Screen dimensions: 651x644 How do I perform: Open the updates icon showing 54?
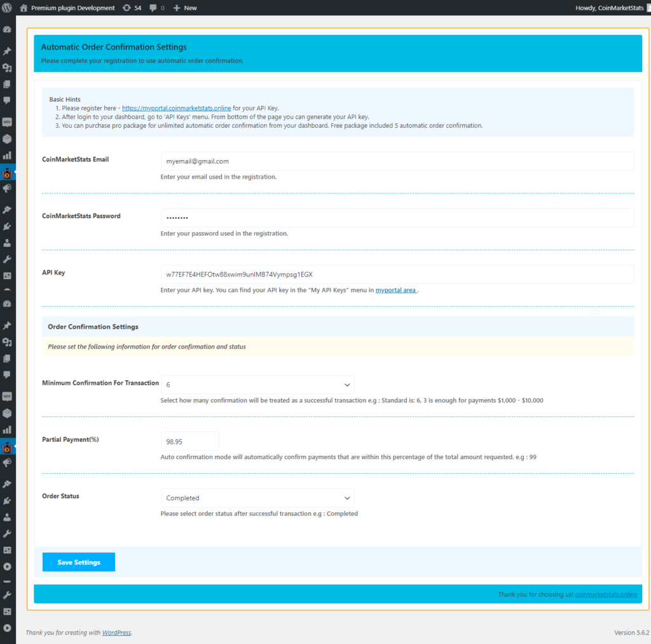coord(132,8)
